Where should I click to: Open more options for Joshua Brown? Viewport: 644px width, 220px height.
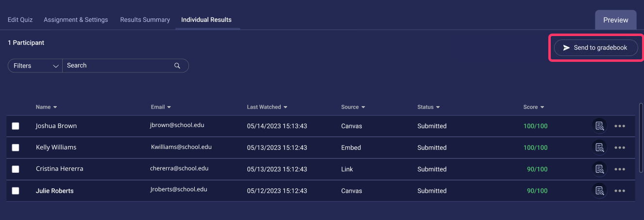click(620, 126)
